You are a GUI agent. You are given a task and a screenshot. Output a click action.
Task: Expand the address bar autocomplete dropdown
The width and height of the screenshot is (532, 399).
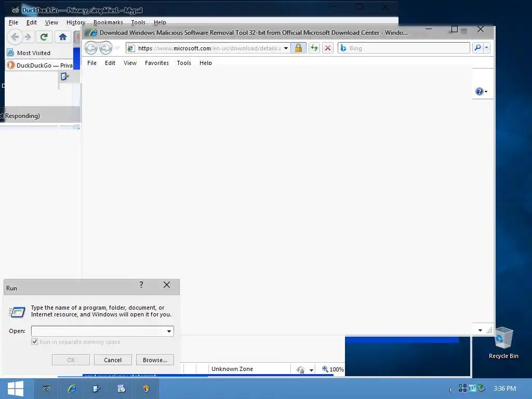(x=286, y=48)
